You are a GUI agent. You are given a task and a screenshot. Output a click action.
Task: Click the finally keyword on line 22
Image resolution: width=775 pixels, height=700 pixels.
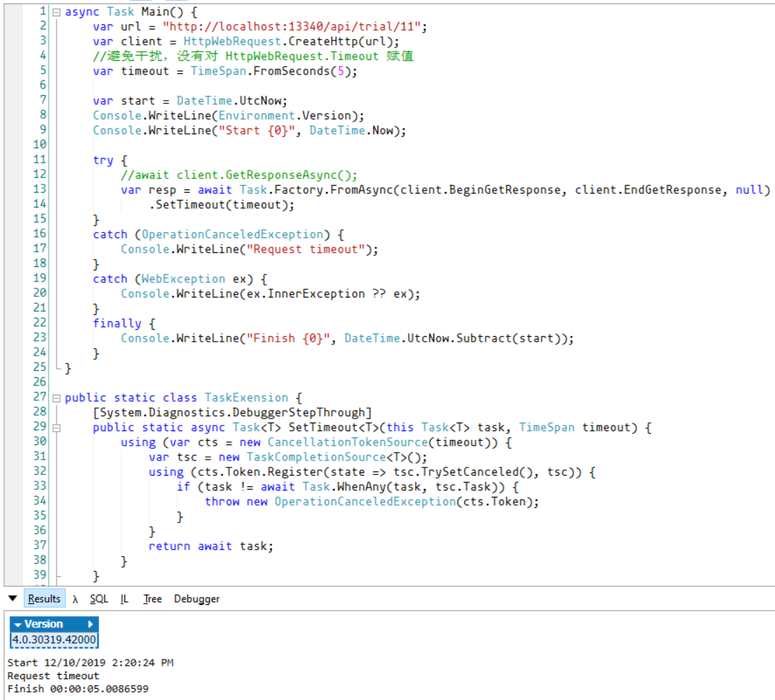[117, 323]
